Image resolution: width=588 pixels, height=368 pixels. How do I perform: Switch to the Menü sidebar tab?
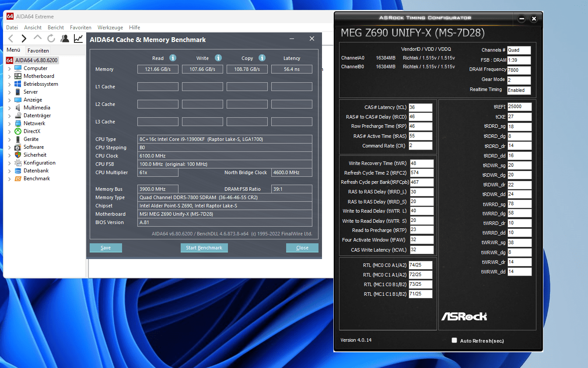[x=14, y=50]
